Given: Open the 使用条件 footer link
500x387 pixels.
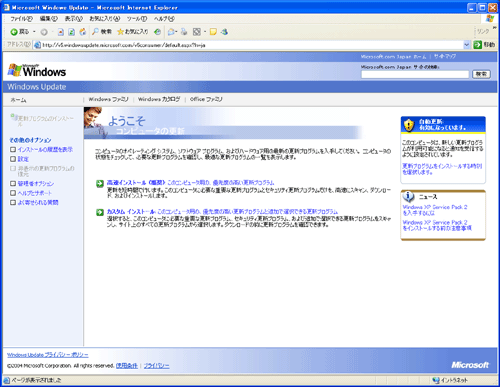Looking at the screenshot, I should 127,366.
